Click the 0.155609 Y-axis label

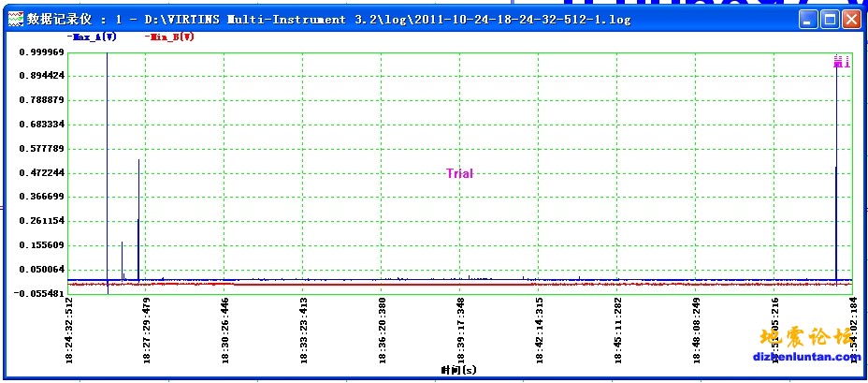pos(42,245)
